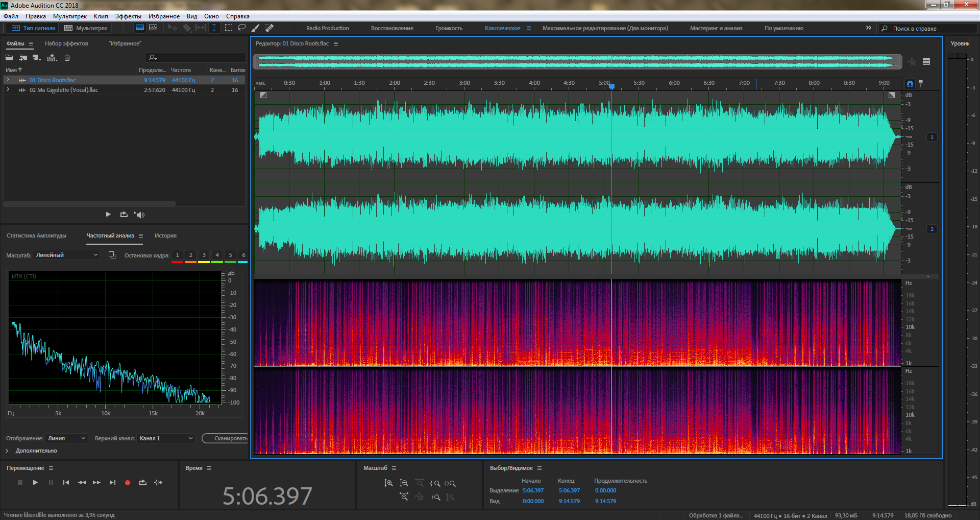Image resolution: width=980 pixels, height=520 pixels.
Task: Select the Marquee Selection tool
Action: [229, 28]
